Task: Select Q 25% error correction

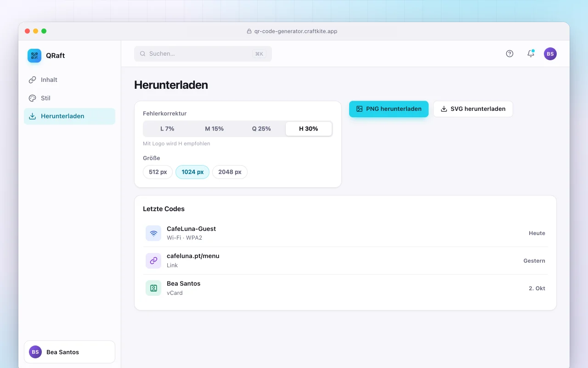Action: (261, 129)
